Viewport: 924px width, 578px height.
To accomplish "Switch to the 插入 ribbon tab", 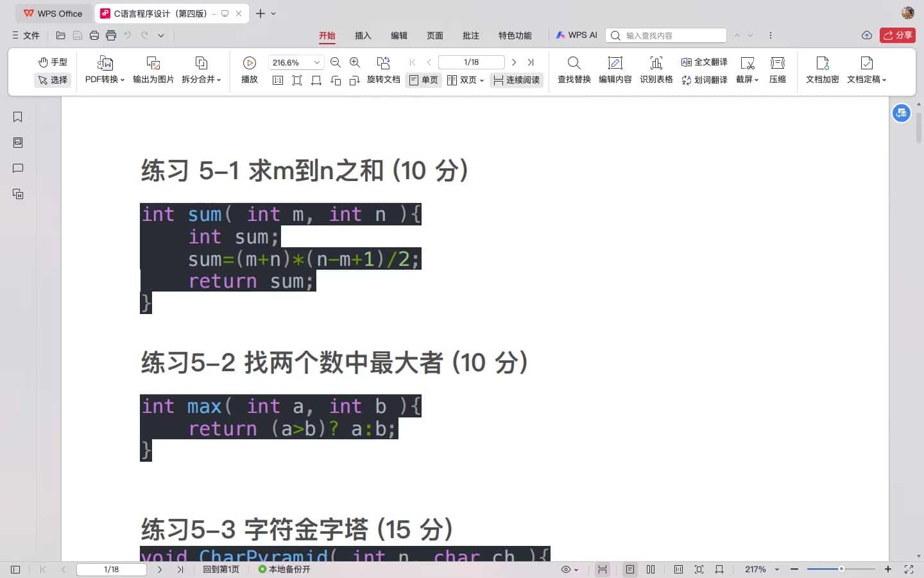I will [x=363, y=35].
